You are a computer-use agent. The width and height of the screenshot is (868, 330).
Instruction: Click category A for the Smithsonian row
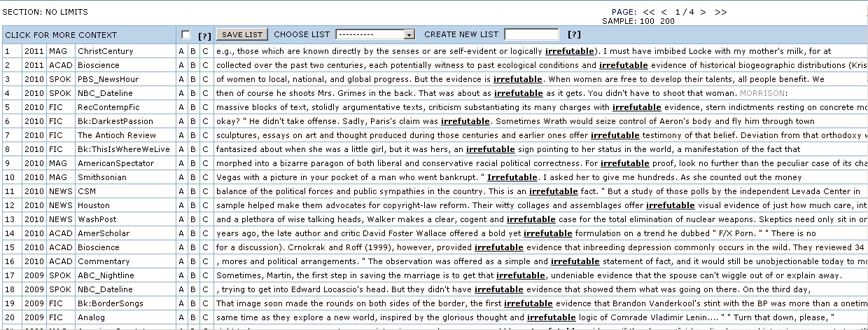point(181,177)
